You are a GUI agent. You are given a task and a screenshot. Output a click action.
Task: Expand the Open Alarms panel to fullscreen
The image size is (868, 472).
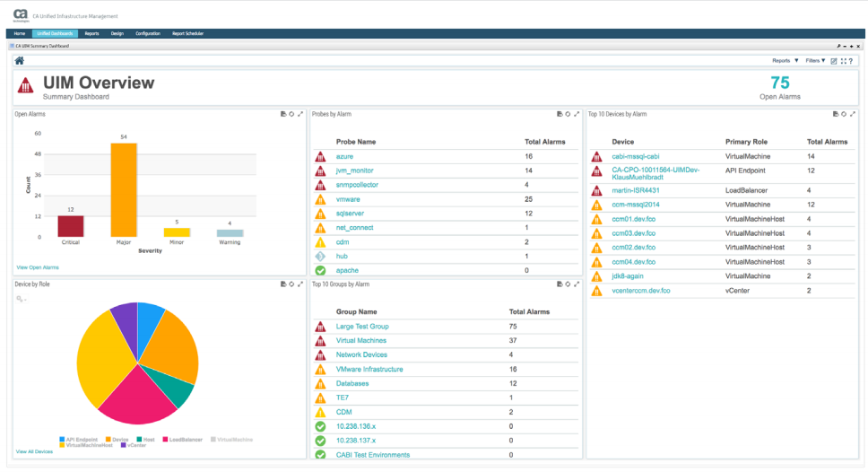pos(300,114)
